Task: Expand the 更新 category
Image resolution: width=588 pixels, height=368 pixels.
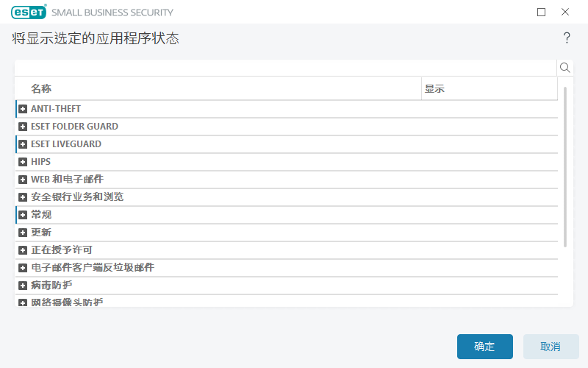Action: click(x=23, y=233)
